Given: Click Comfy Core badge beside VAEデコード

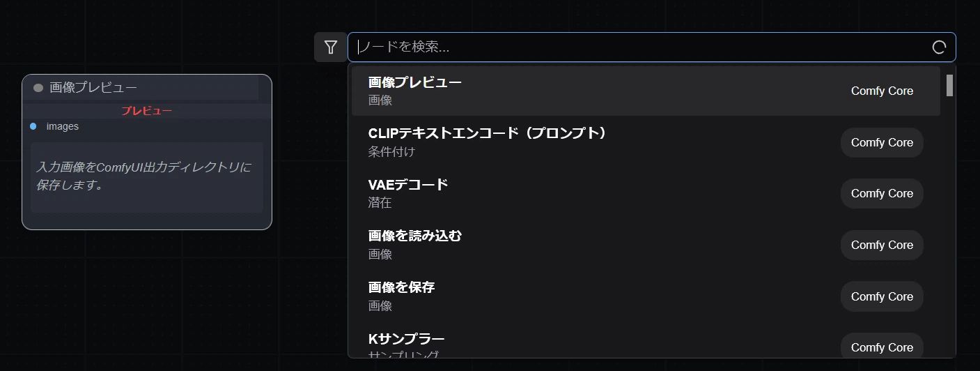Looking at the screenshot, I should point(882,194).
